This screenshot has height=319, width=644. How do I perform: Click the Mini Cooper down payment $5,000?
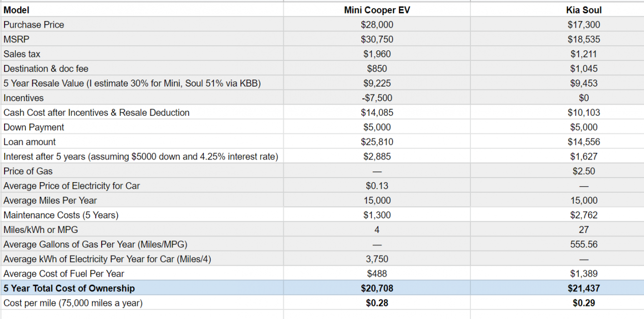click(377, 127)
